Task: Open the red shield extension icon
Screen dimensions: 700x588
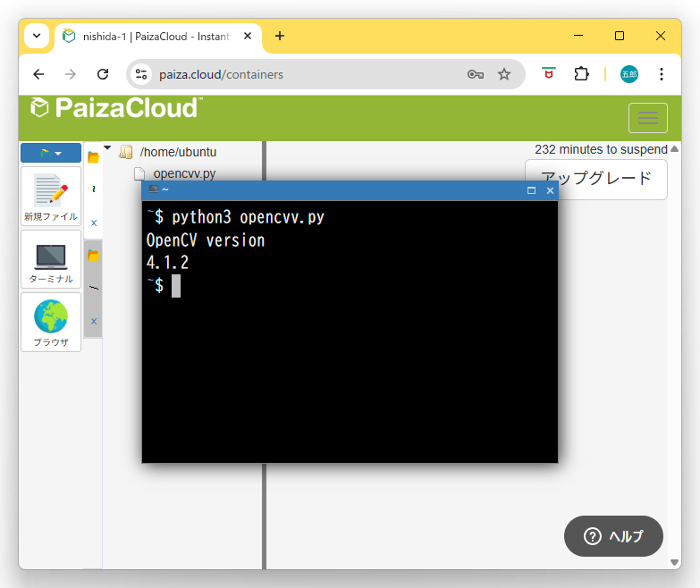Action: point(549,73)
